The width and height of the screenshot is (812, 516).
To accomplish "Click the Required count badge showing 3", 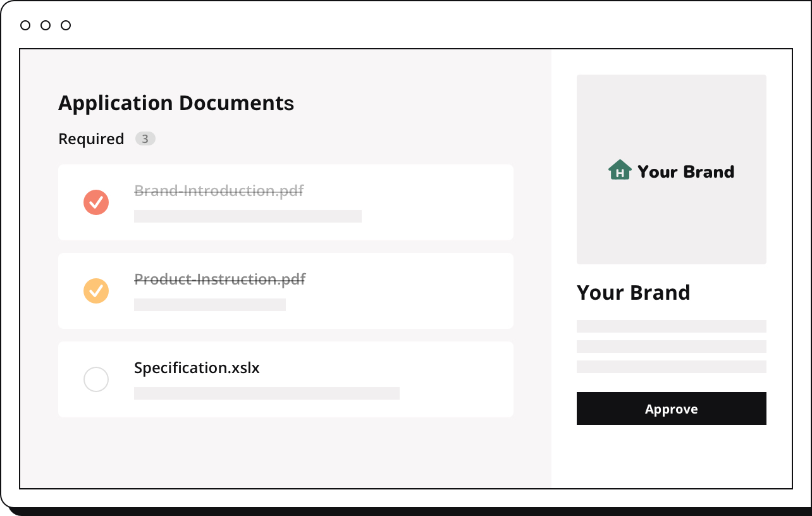I will click(x=145, y=138).
